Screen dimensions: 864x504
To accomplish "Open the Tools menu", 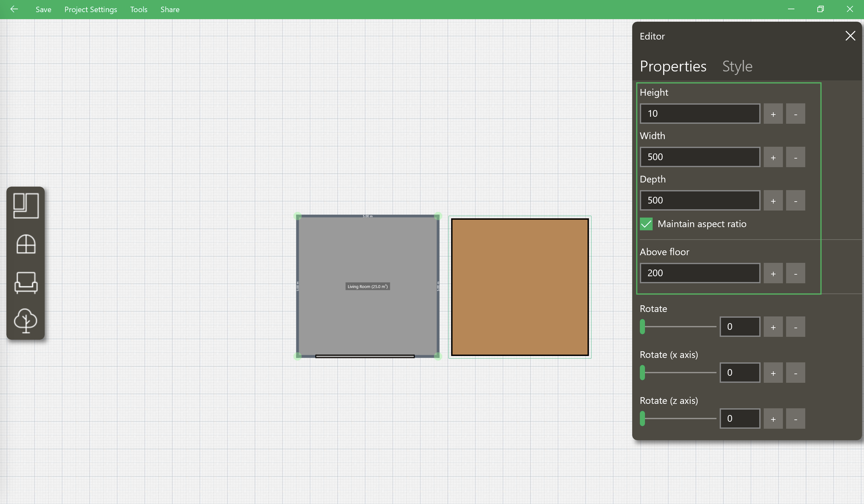I will [139, 10].
